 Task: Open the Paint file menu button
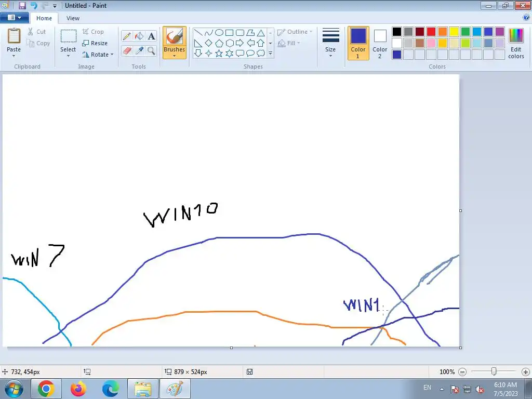click(14, 18)
